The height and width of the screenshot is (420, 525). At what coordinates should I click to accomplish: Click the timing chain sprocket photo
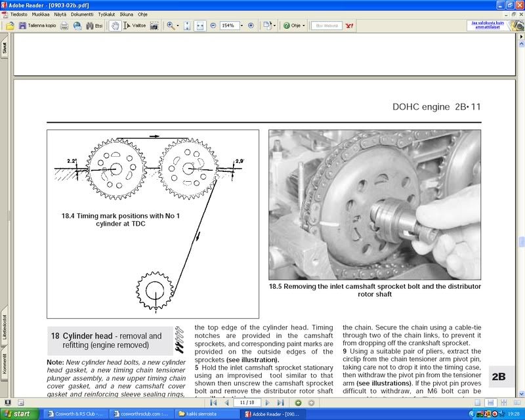point(375,205)
